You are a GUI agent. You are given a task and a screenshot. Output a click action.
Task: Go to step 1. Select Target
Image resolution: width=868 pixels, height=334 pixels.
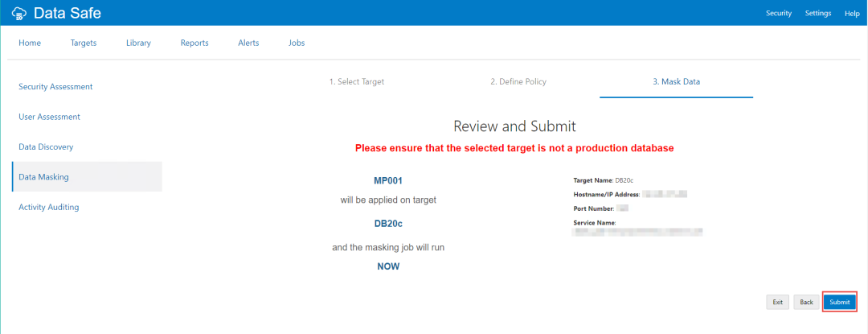click(357, 82)
